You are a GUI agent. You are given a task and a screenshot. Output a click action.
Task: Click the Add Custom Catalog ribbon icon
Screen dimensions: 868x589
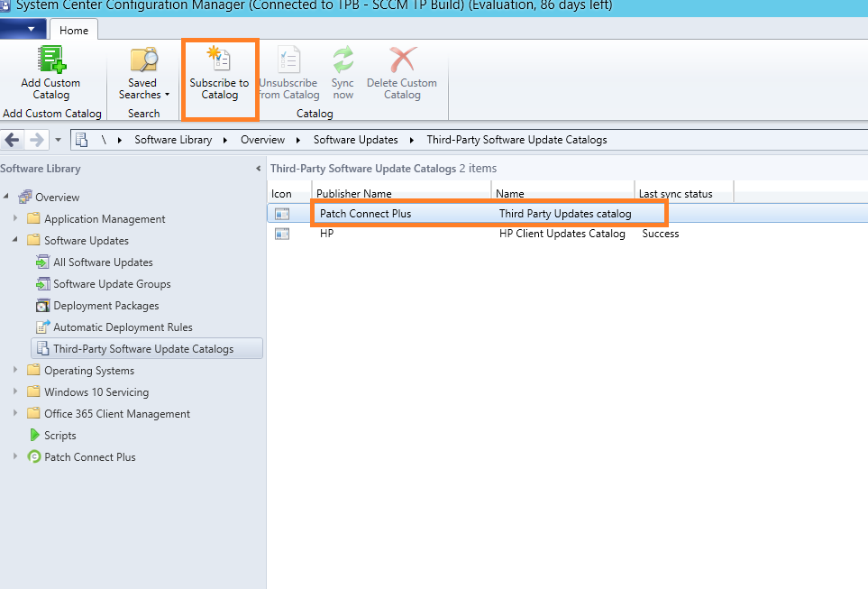coord(51,60)
